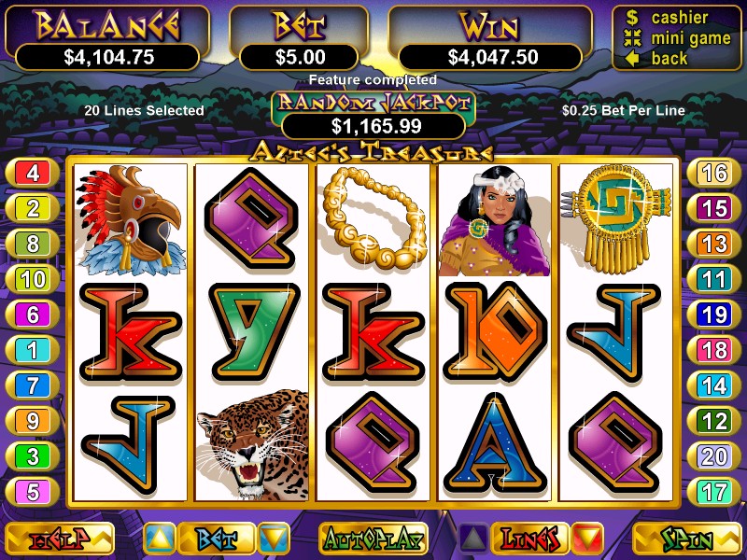Start Autoplay mode
The height and width of the screenshot is (560, 747).
click(373, 539)
